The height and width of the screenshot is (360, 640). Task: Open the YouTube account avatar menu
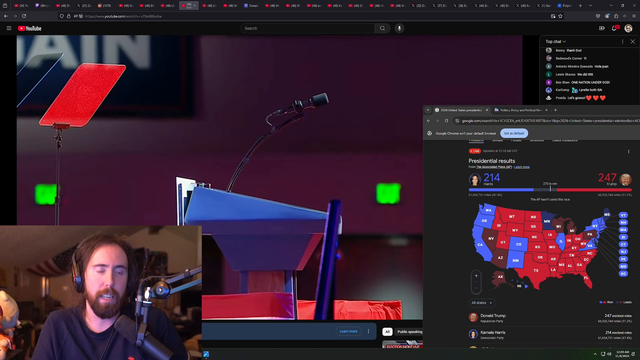coord(628,28)
